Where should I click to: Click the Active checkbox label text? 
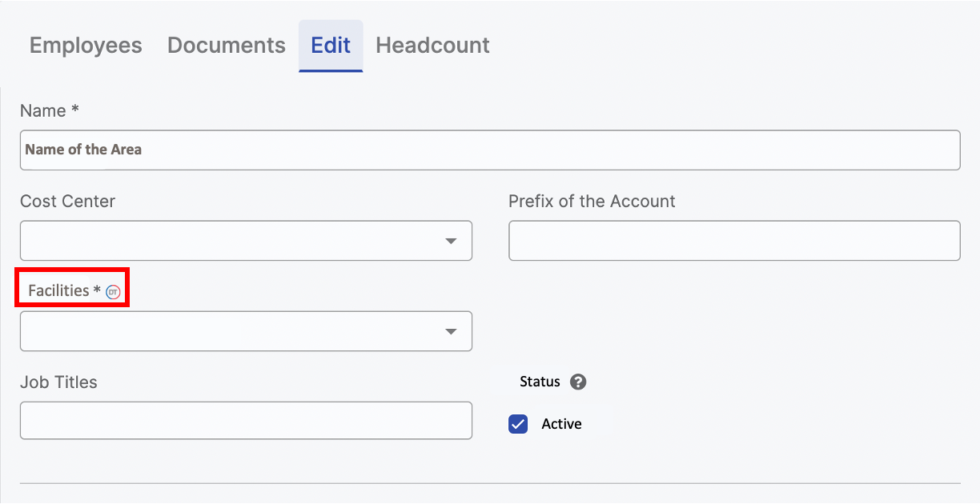[x=561, y=424]
